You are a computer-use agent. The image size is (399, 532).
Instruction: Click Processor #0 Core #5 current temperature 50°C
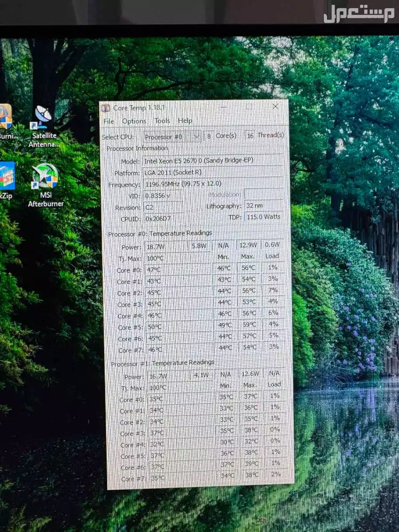pyautogui.click(x=179, y=327)
